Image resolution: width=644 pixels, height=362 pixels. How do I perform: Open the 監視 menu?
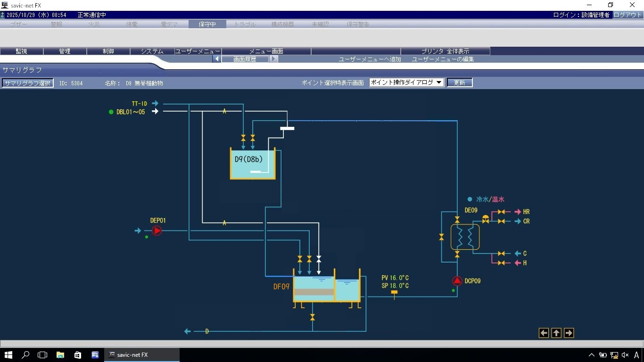(21, 51)
